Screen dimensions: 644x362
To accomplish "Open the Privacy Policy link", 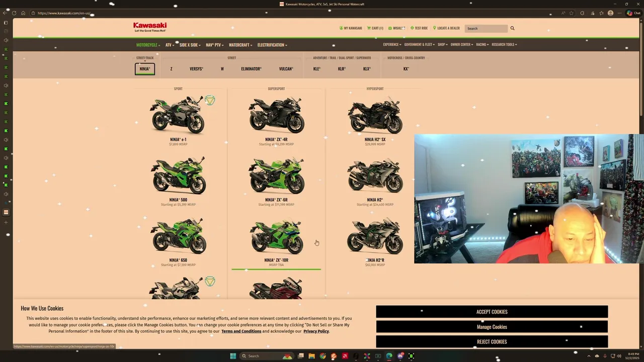I will (316, 331).
